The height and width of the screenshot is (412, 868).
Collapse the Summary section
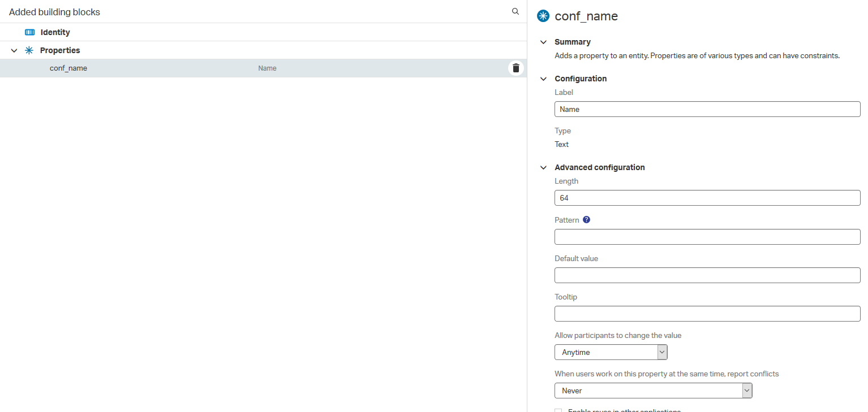pyautogui.click(x=543, y=42)
